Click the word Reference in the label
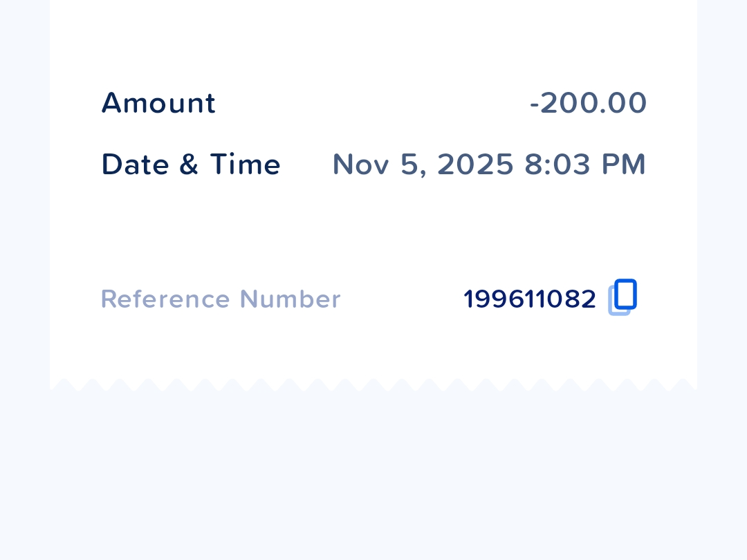The width and height of the screenshot is (747, 560). tap(165, 299)
